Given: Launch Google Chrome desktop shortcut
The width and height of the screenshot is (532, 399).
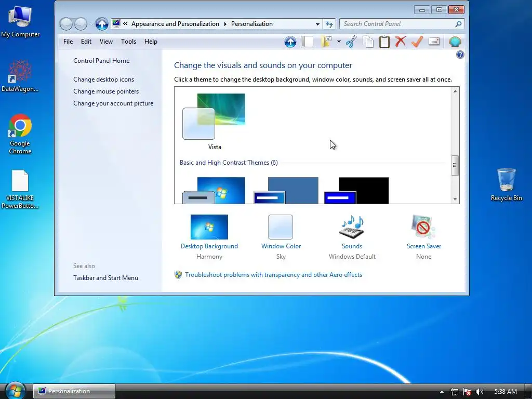Looking at the screenshot, I should [20, 135].
